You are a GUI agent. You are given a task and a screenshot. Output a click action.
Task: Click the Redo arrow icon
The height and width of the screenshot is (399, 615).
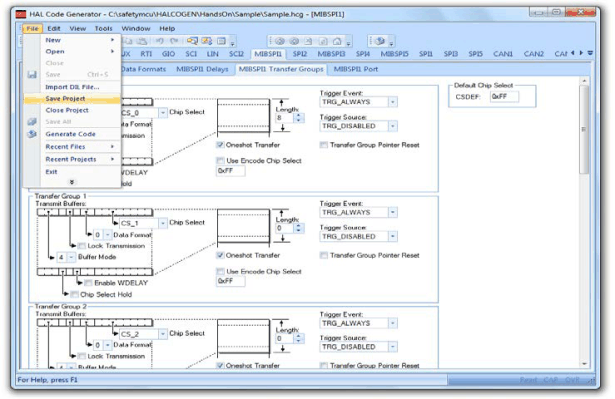(174, 41)
